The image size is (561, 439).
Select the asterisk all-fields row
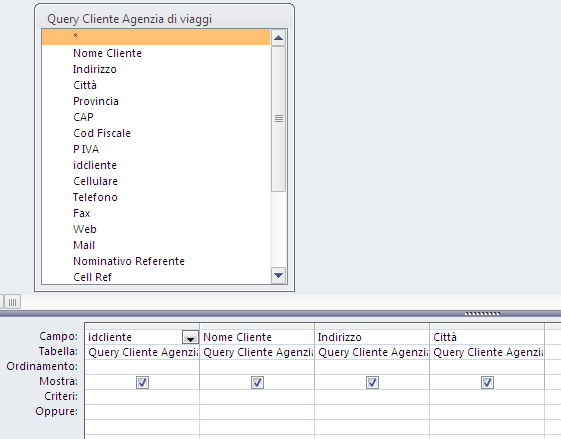coord(156,37)
